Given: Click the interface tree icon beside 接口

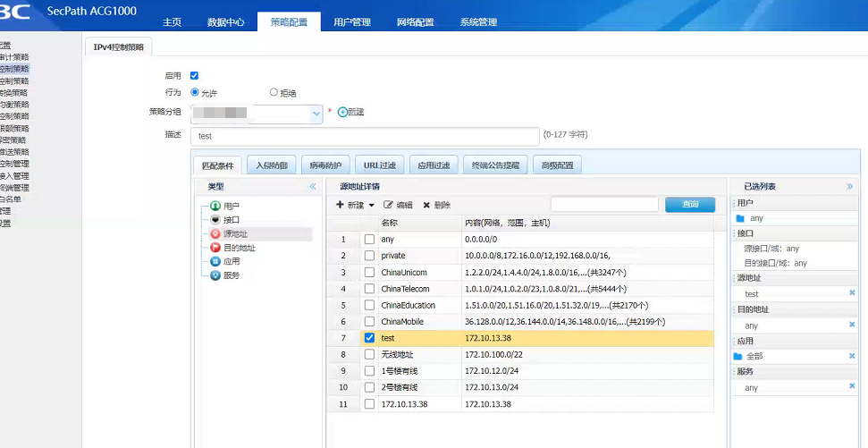Looking at the screenshot, I should click(215, 220).
